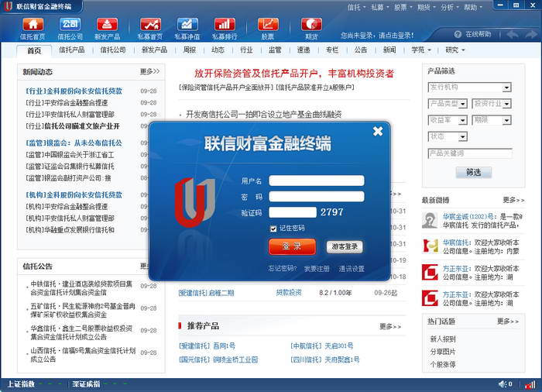Image resolution: width=542 pixels, height=392 pixels.
Task: Open the 股票 menu in title bar
Action: [x=403, y=7]
